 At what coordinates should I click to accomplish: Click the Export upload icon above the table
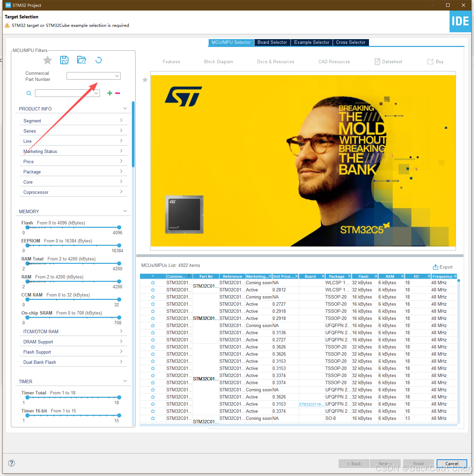pos(435,267)
